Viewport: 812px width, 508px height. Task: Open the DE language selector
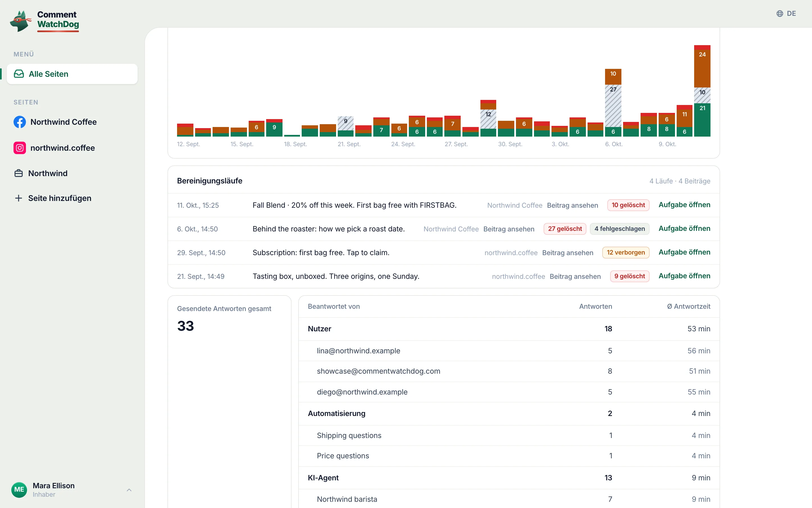(x=786, y=14)
